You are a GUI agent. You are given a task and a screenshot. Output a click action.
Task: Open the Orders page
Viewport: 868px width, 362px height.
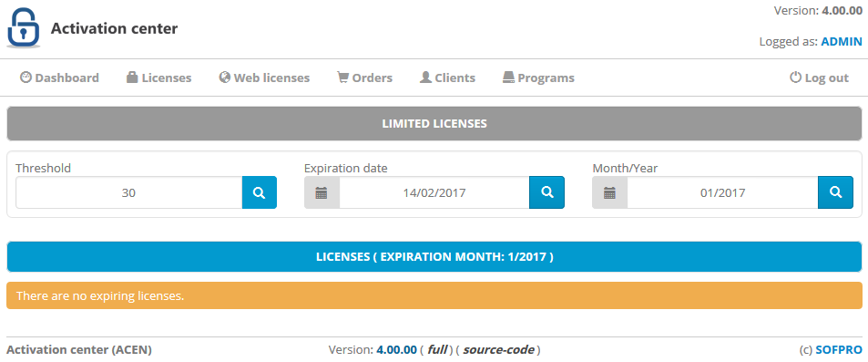(x=365, y=78)
